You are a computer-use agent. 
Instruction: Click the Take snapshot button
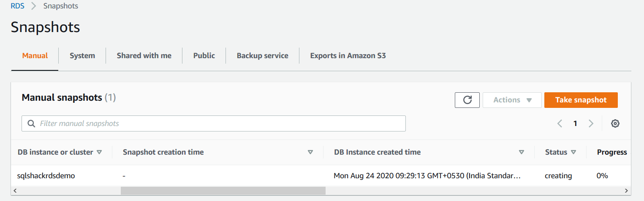click(x=581, y=100)
